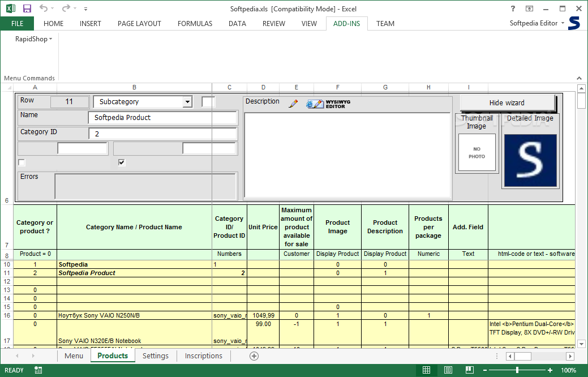Image resolution: width=588 pixels, height=377 pixels.
Task: Switch to the HOME ribbon tab
Action: (x=53, y=24)
